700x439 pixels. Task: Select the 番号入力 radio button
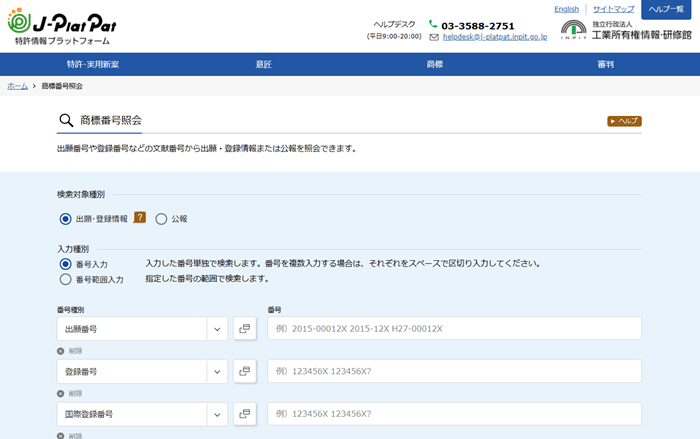coord(66,264)
